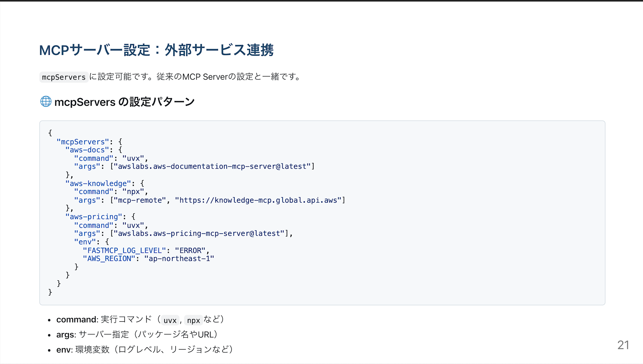This screenshot has height=364, width=643.
Task: Click the https://knowledge-mcp.global.api.aws URL
Action: click(258, 200)
